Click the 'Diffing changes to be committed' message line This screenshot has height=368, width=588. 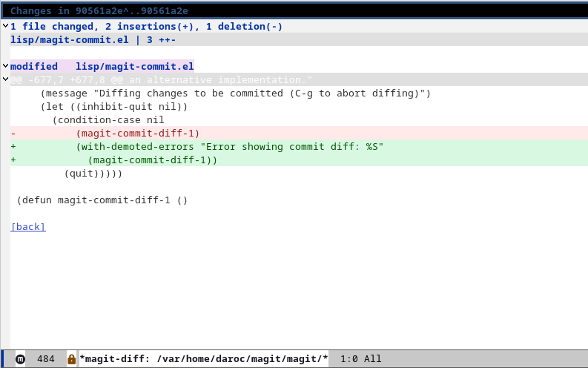(x=236, y=93)
